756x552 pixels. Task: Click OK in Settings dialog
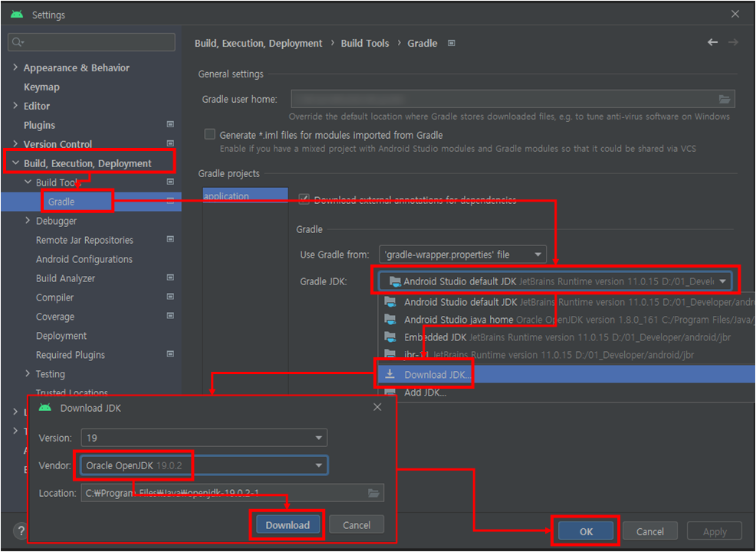[586, 531]
